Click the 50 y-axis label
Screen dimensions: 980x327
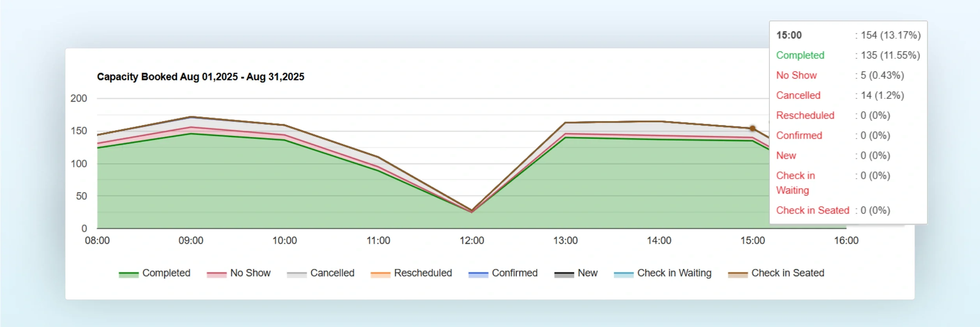(82, 196)
